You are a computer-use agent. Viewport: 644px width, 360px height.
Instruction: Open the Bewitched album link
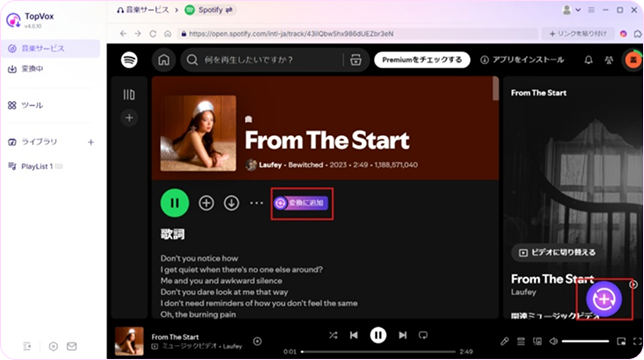click(306, 165)
